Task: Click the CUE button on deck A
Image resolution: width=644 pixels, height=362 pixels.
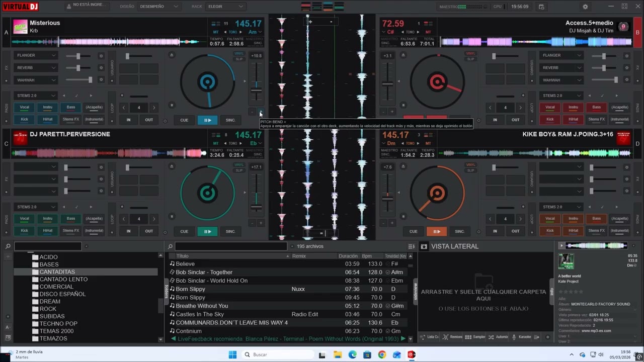Action: coord(184,120)
